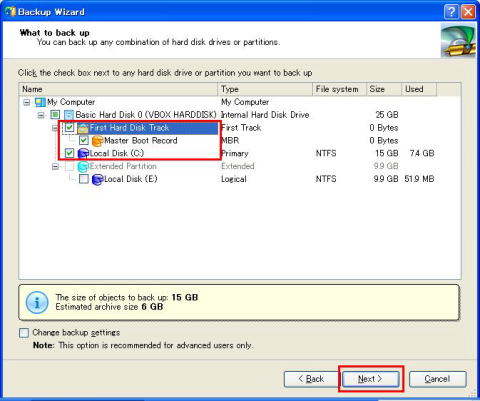Click the Local Disk (E:) partition icon
The height and width of the screenshot is (401, 480).
point(97,179)
